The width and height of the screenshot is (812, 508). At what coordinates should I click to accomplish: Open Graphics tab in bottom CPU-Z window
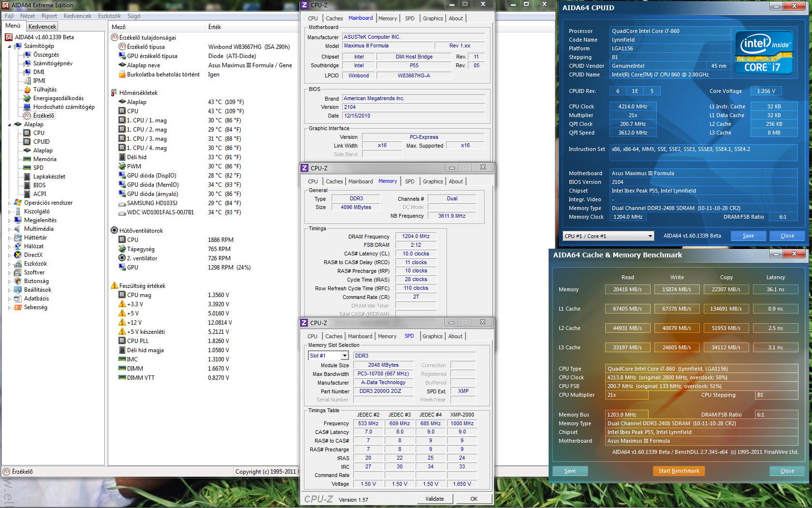coord(433,336)
